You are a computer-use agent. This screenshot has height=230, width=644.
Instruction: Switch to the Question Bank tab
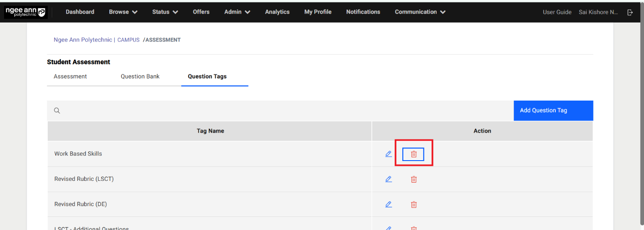[x=140, y=77]
